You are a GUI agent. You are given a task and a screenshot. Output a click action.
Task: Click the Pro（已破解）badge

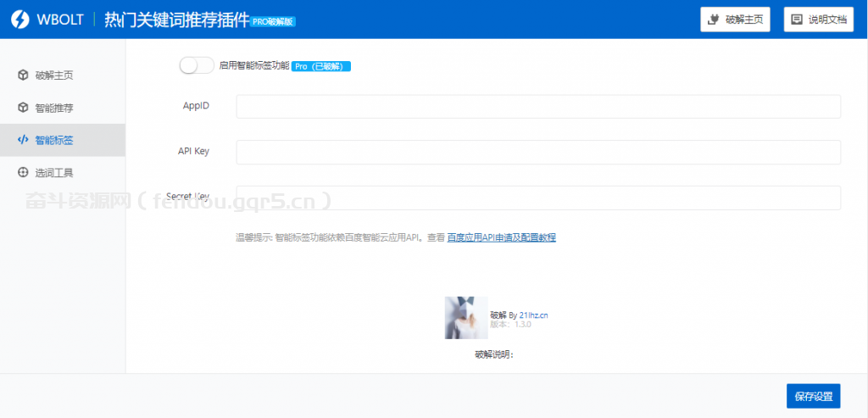[x=321, y=66]
